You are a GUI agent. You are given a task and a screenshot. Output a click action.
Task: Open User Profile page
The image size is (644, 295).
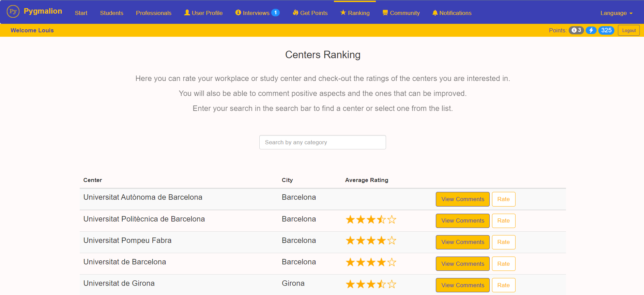(203, 13)
